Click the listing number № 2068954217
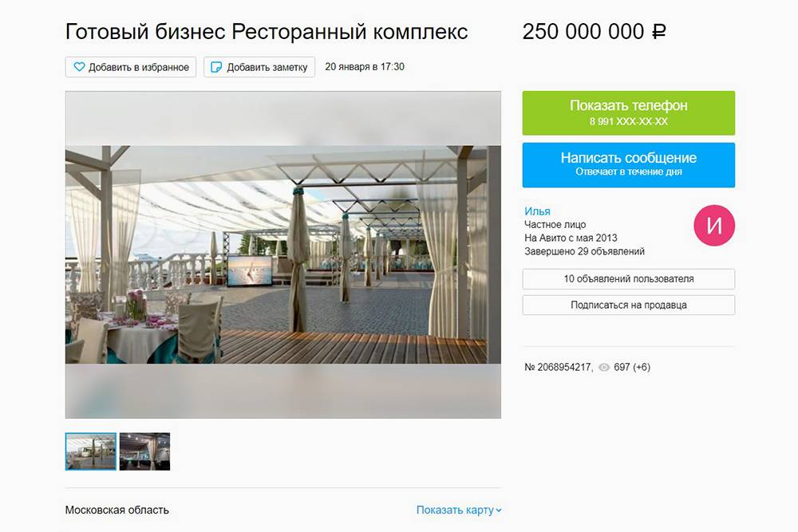This screenshot has width=798, height=532. (x=559, y=367)
